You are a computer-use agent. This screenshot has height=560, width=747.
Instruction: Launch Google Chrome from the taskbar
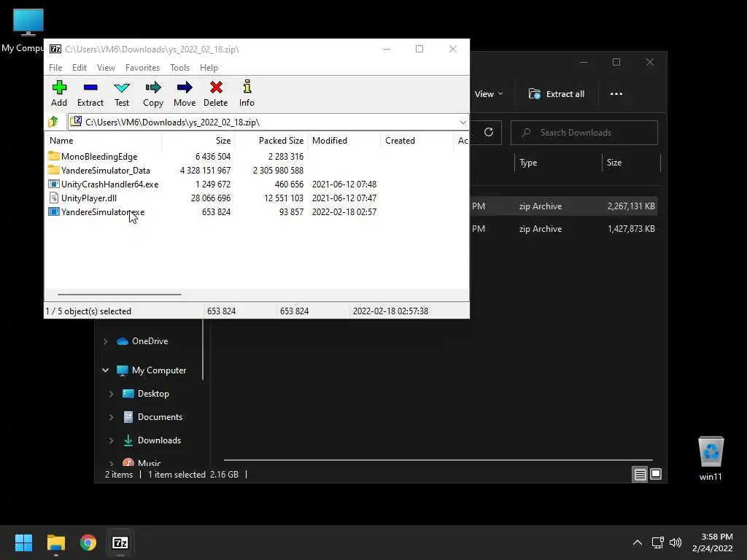click(x=88, y=542)
